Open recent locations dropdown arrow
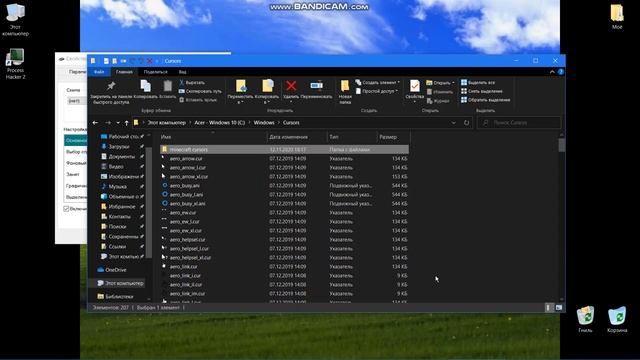The image size is (640, 360). [118, 123]
